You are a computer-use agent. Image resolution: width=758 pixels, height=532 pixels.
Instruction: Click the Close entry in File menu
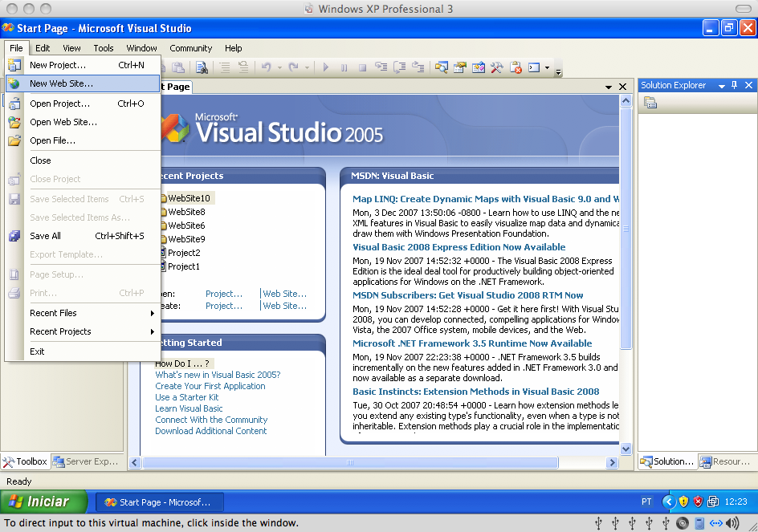[x=83, y=160]
